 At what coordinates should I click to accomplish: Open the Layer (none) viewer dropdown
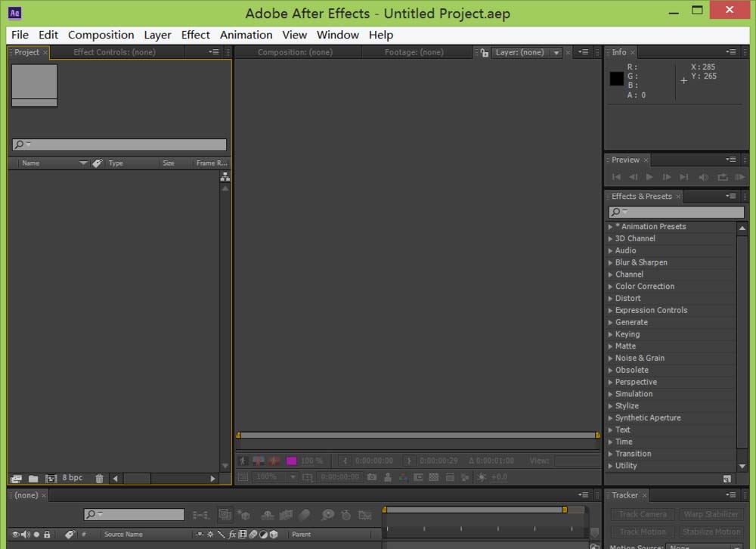click(556, 53)
